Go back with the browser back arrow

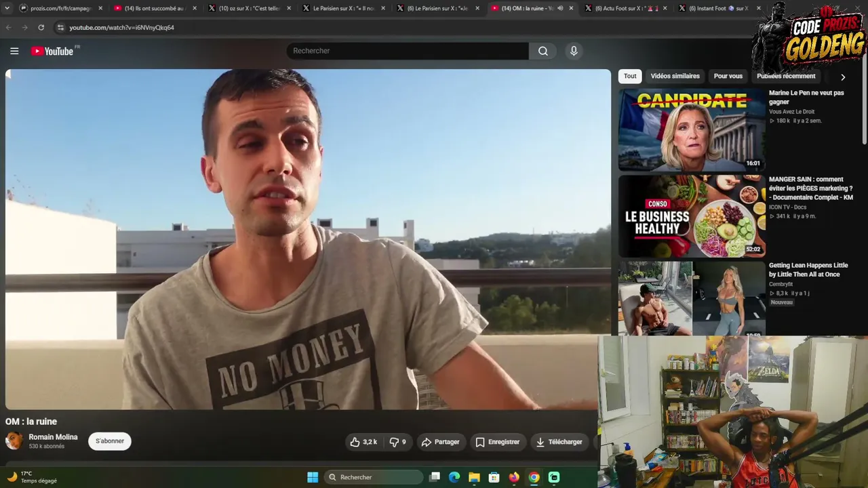8,28
